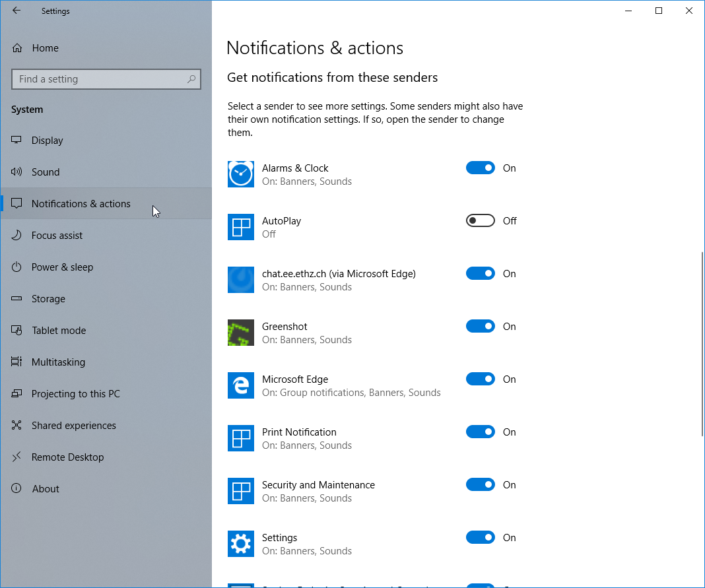This screenshot has height=588, width=705.
Task: Click the Storage drive icon
Action: click(17, 298)
